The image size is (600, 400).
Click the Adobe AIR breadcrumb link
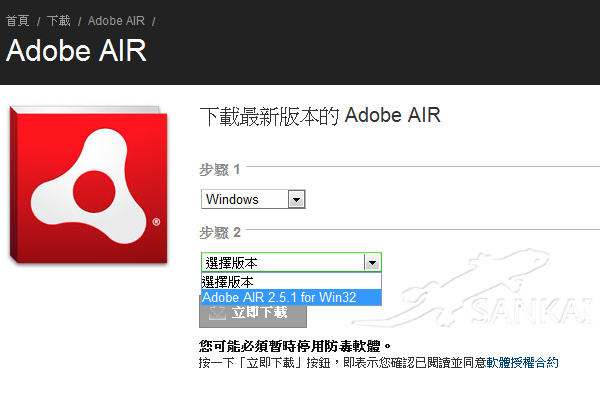click(116, 21)
